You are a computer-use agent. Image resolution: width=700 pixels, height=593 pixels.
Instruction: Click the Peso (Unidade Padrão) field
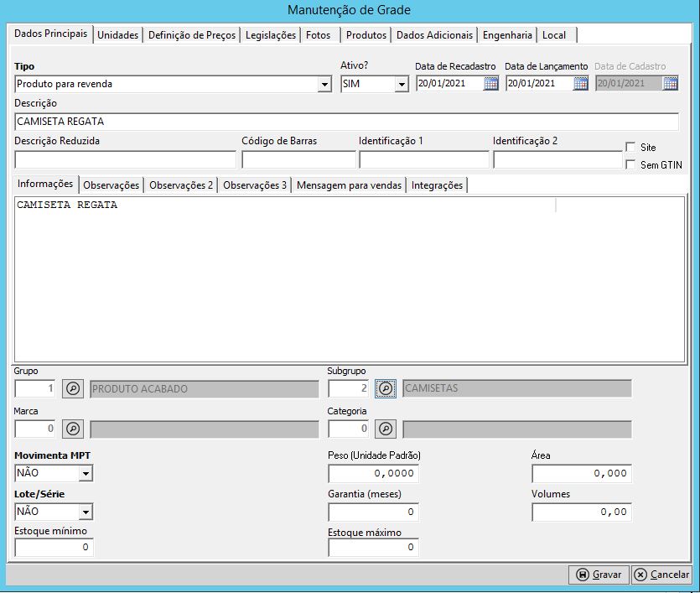373,473
